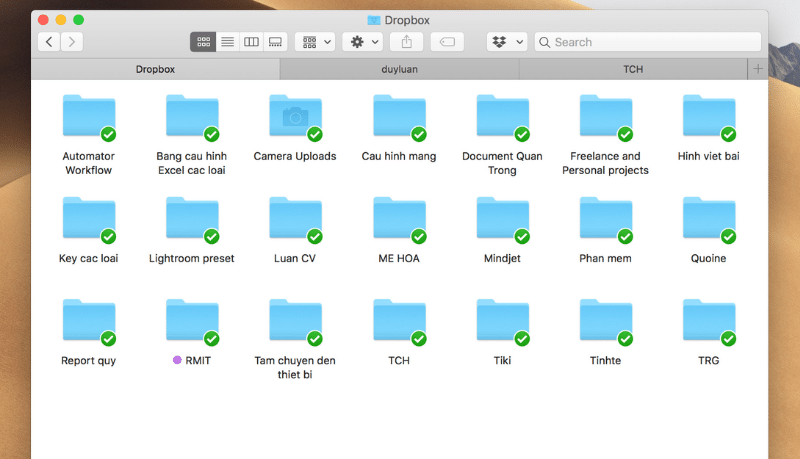Click the "TRG" folder name
800x459 pixels.
(709, 361)
